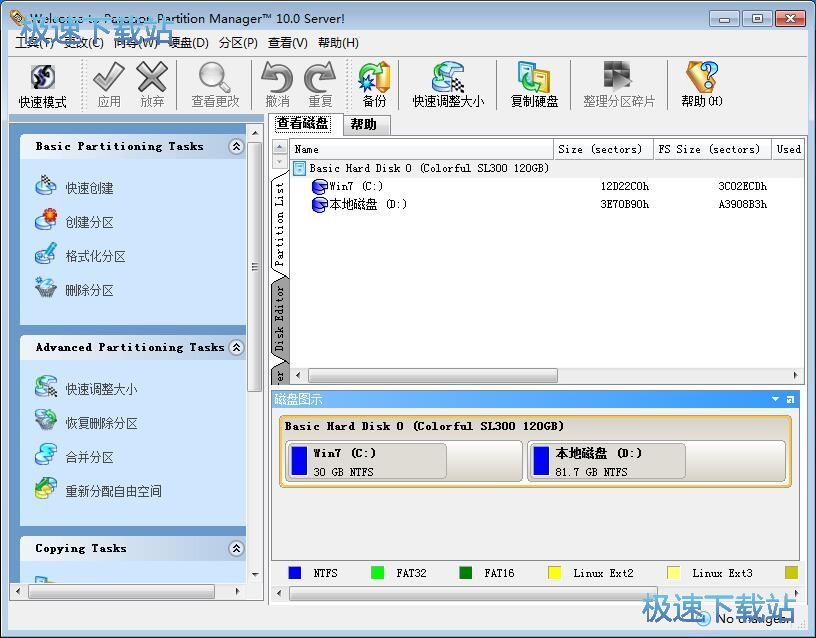
Task: Collapse the Basic Partitioning Tasks panel
Action: pos(236,146)
